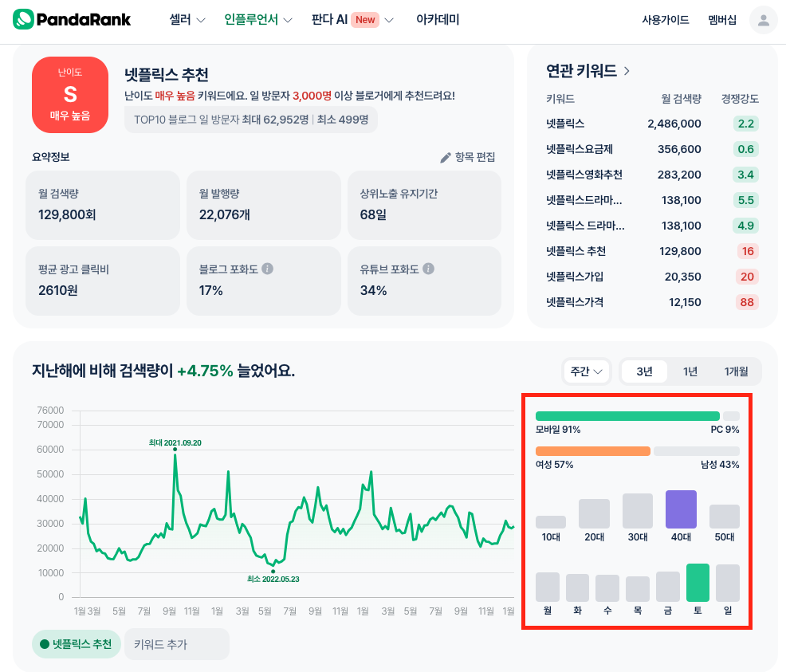
Task: Open the 사용가이드 link
Action: [666, 19]
